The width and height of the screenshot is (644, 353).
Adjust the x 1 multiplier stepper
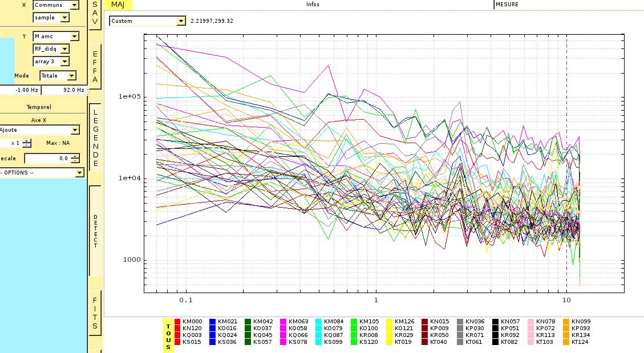27,143
